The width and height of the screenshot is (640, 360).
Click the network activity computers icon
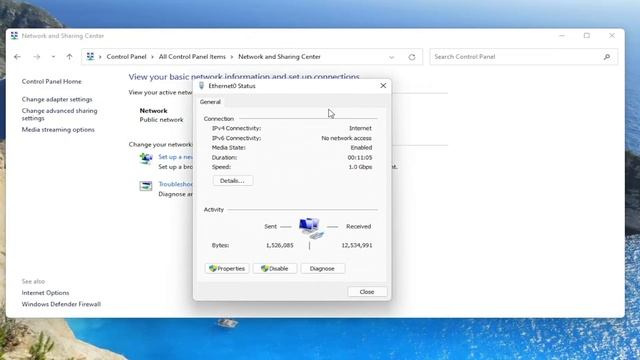pos(311,228)
